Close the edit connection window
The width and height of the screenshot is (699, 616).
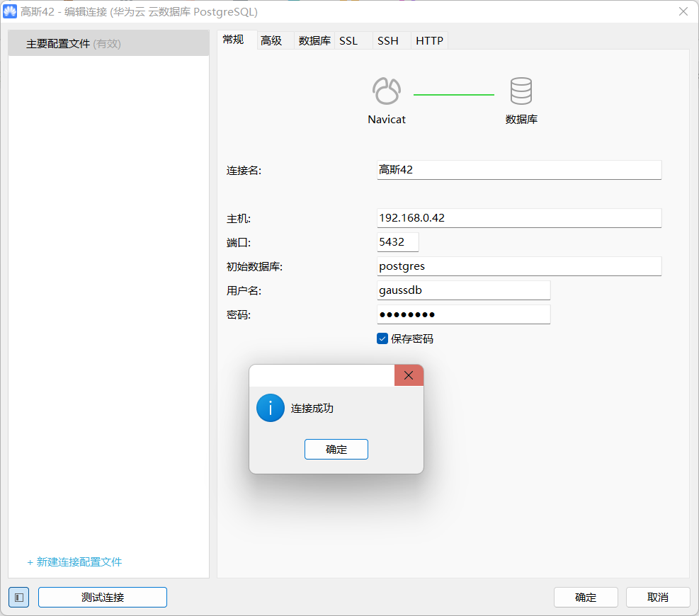tap(683, 11)
